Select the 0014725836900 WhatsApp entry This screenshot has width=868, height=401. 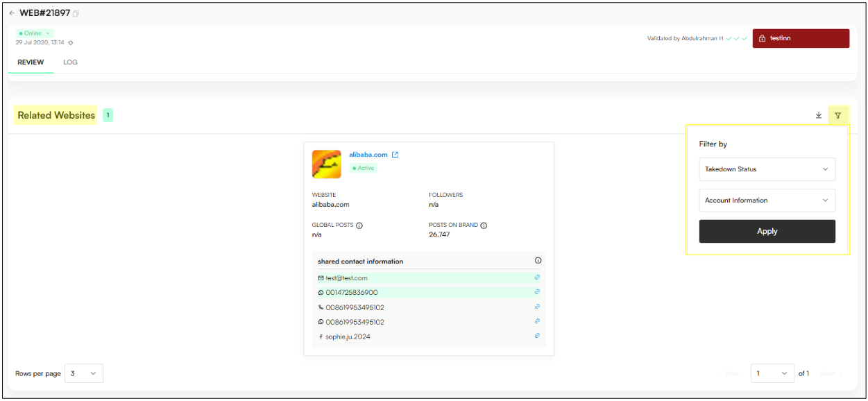(x=429, y=293)
